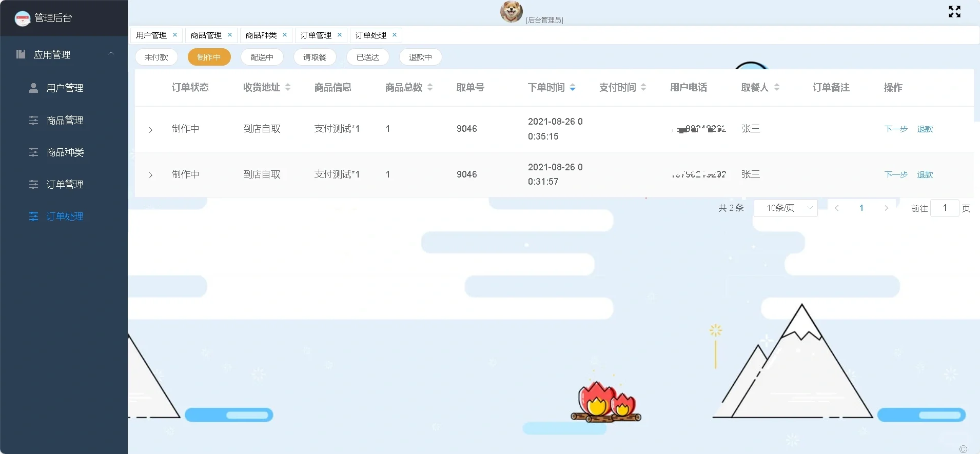Sort by 支付时间 column arrows

tap(643, 88)
